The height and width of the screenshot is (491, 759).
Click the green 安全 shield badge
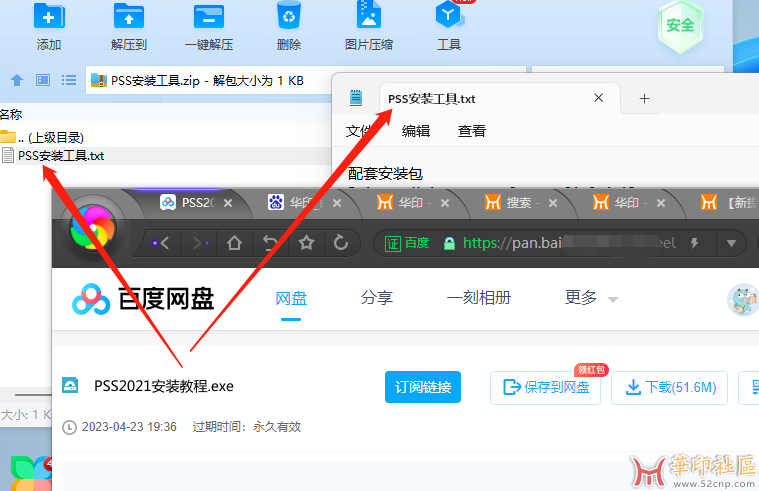tap(680, 25)
